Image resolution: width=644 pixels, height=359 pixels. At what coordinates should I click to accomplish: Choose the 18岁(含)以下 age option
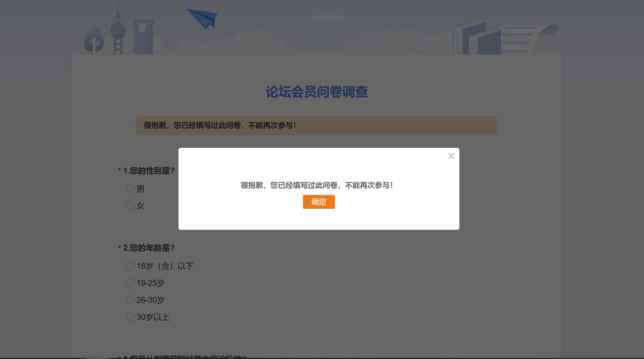point(130,266)
